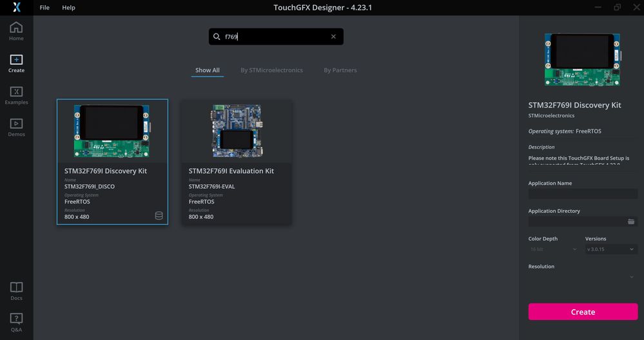Click the FreeRTOS value on Evaluation Kit card
This screenshot has height=340, width=644.
[201, 202]
